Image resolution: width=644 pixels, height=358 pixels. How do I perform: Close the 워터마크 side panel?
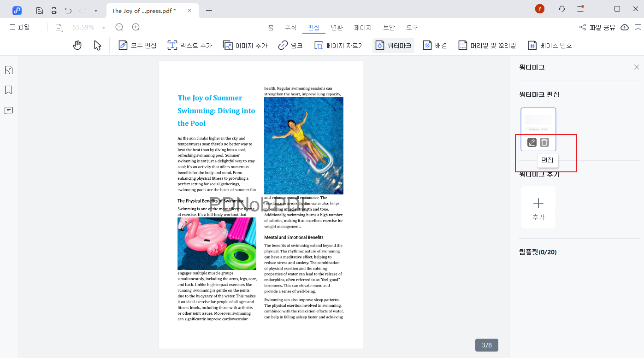(x=636, y=67)
